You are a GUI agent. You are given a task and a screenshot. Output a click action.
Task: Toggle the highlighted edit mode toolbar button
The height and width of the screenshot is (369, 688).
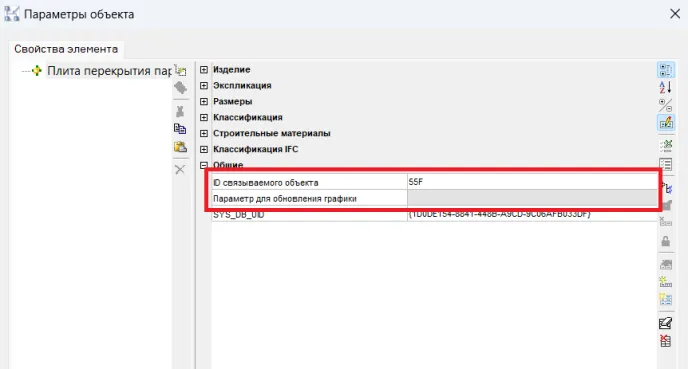(666, 123)
